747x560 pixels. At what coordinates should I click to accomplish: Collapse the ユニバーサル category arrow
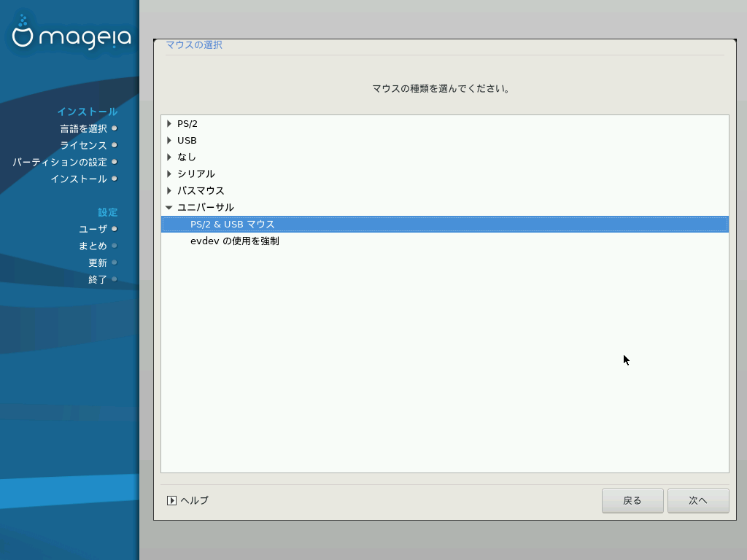pyautogui.click(x=169, y=208)
